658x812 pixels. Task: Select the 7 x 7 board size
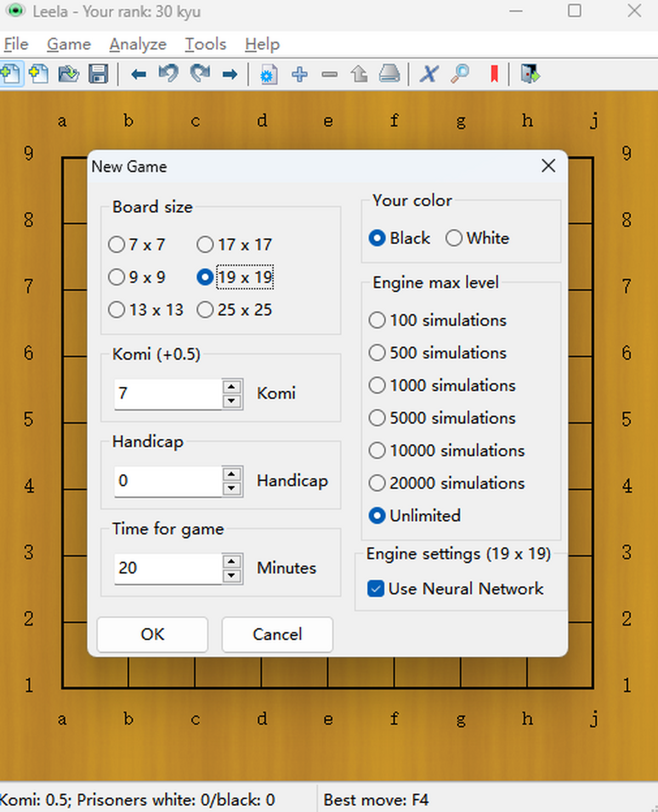[137, 244]
